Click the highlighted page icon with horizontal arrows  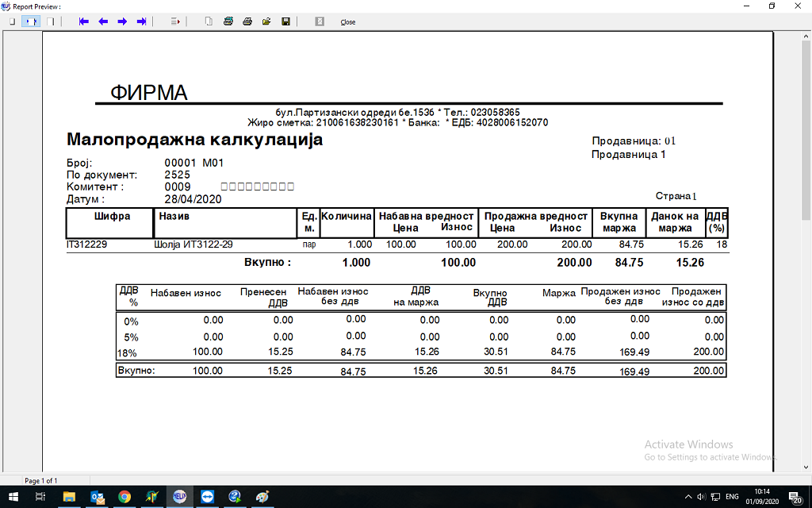point(31,21)
